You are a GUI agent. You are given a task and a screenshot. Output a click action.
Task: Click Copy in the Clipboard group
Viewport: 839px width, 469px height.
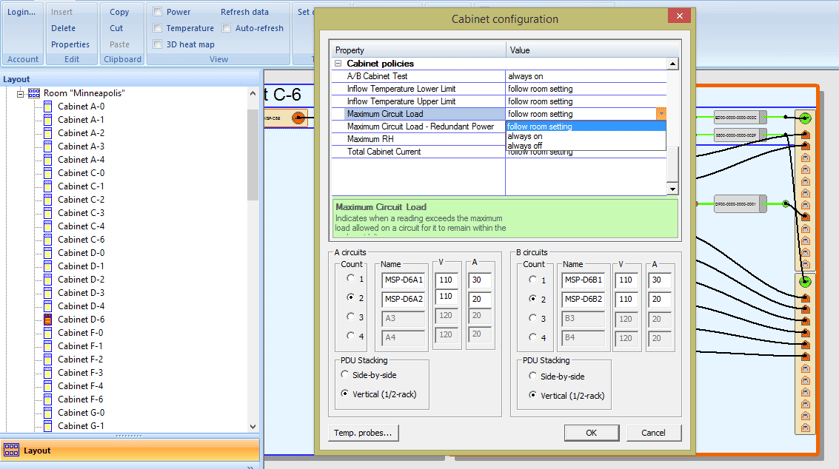click(119, 12)
